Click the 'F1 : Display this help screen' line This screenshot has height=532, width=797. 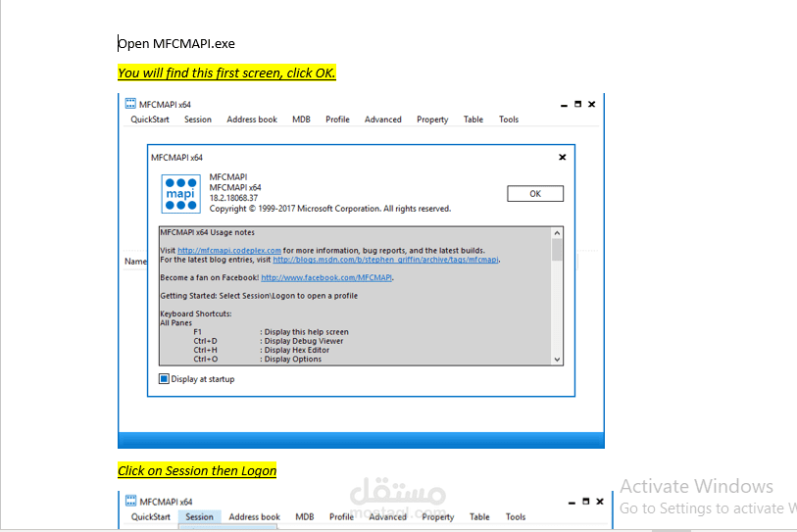(271, 332)
